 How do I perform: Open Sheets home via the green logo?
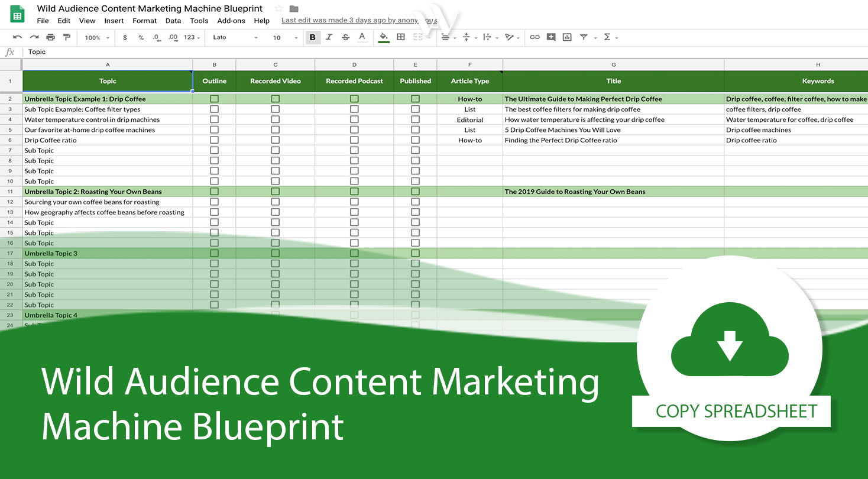coord(18,14)
